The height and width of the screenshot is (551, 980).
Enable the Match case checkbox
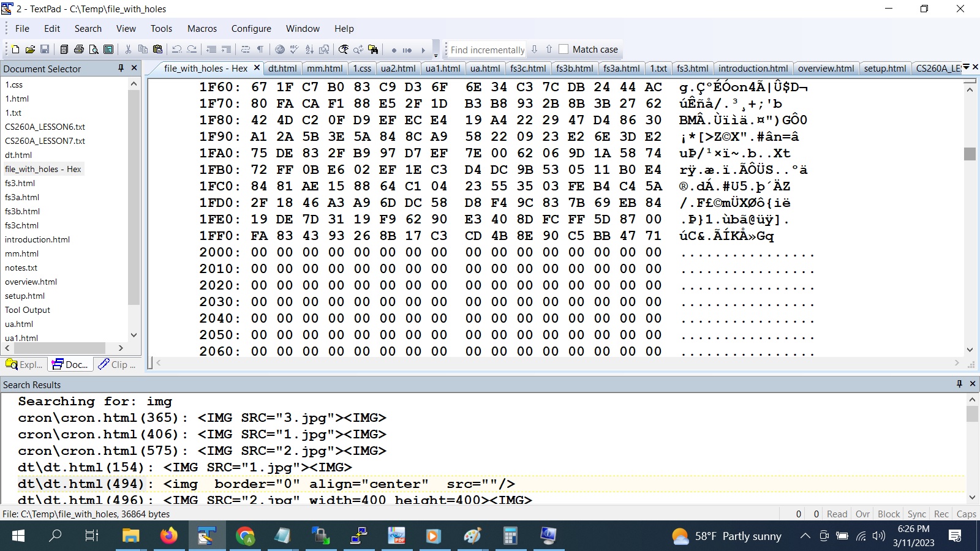pyautogui.click(x=563, y=50)
